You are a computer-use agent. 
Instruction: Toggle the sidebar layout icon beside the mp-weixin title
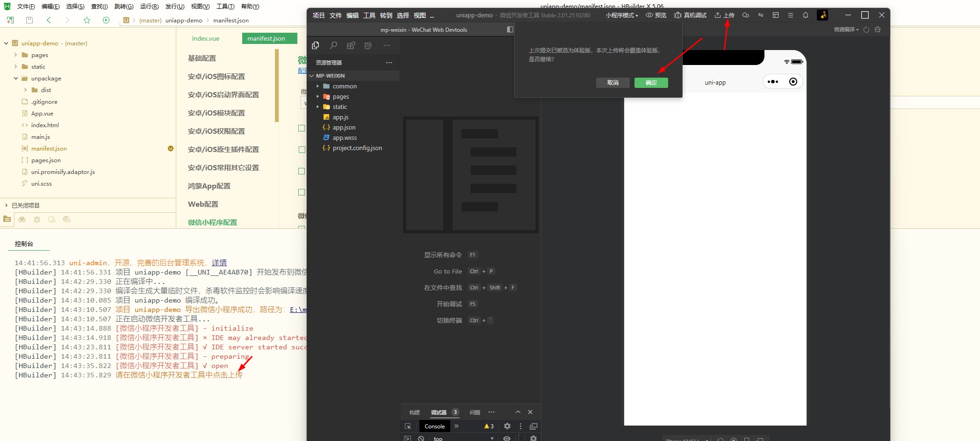pyautogui.click(x=510, y=29)
